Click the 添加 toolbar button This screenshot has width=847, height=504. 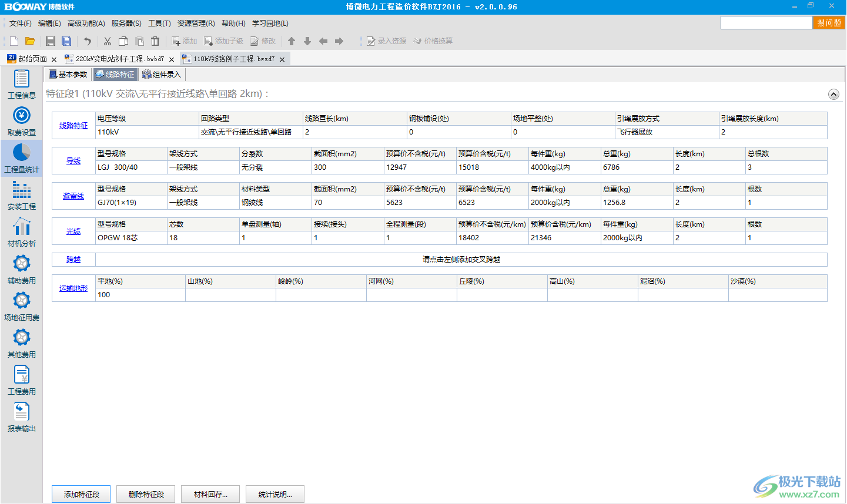(185, 41)
